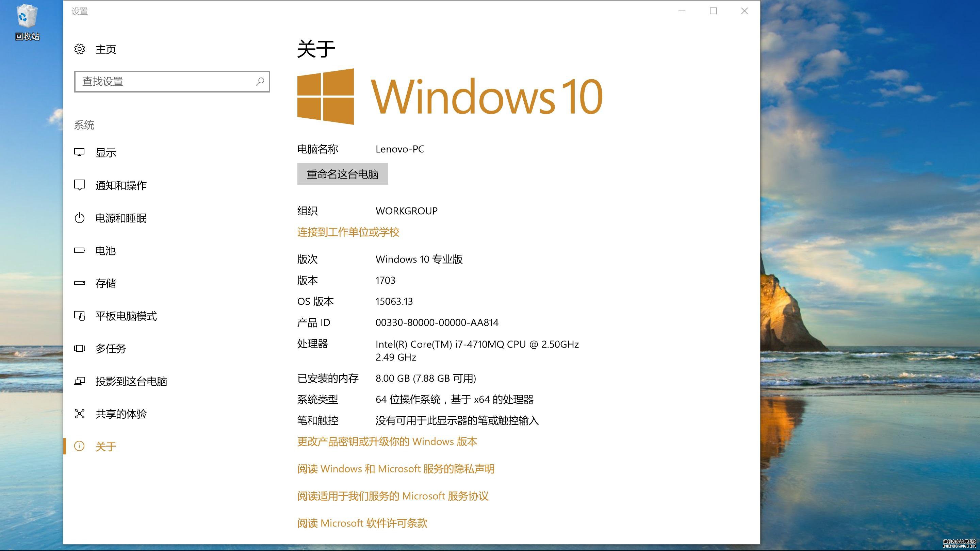This screenshot has width=980, height=551.
Task: Click the gear icon beside 主页
Action: click(x=80, y=49)
